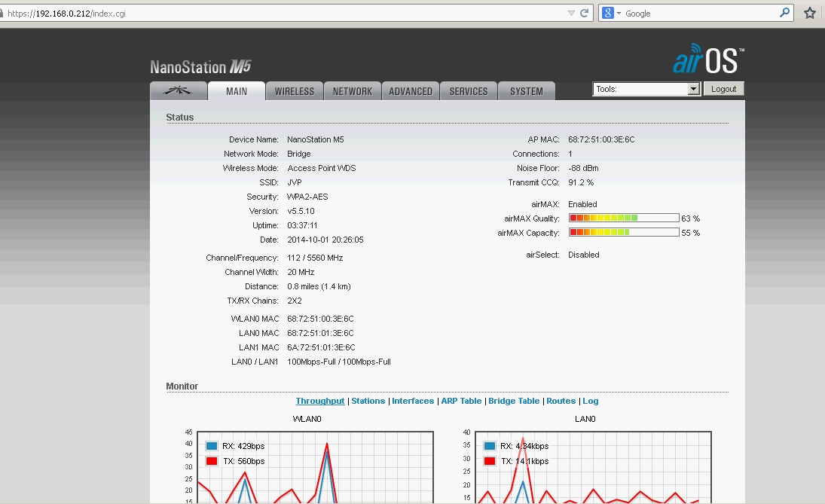The height and width of the screenshot is (504, 825).
Task: Click the blue RX legend swatch for LAN0
Action: (489, 446)
